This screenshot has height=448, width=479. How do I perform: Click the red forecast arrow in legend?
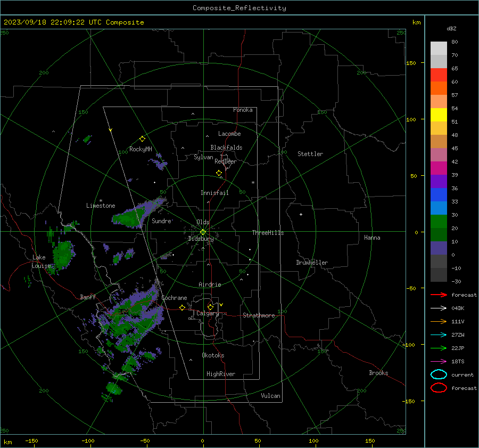439,295
